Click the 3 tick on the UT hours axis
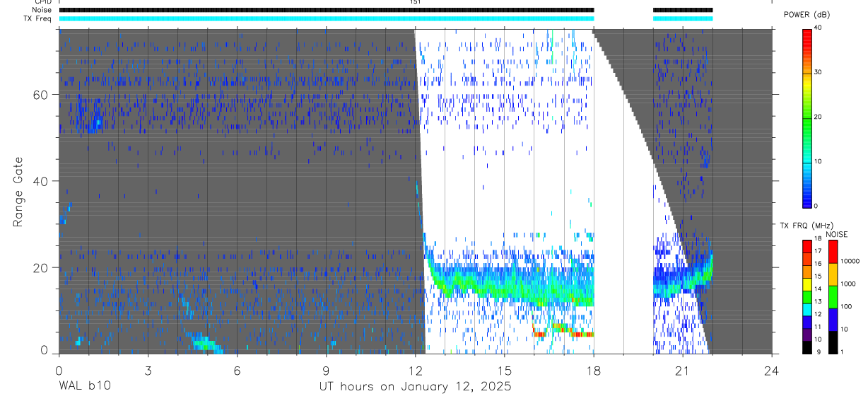The height and width of the screenshot is (401, 868). (148, 370)
